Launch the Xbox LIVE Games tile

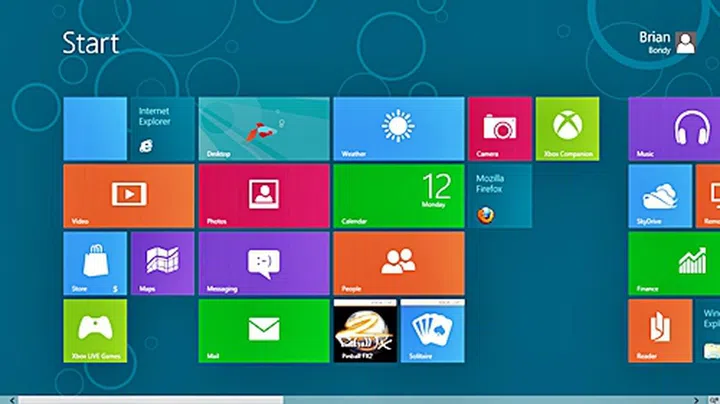[x=95, y=330]
